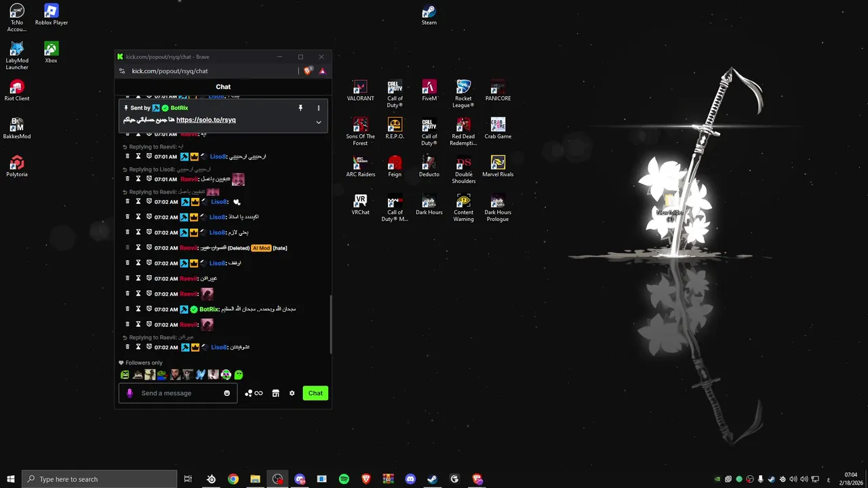This screenshot has width=868, height=488.
Task: Click the Liso8 username in the last message
Action: (218, 347)
